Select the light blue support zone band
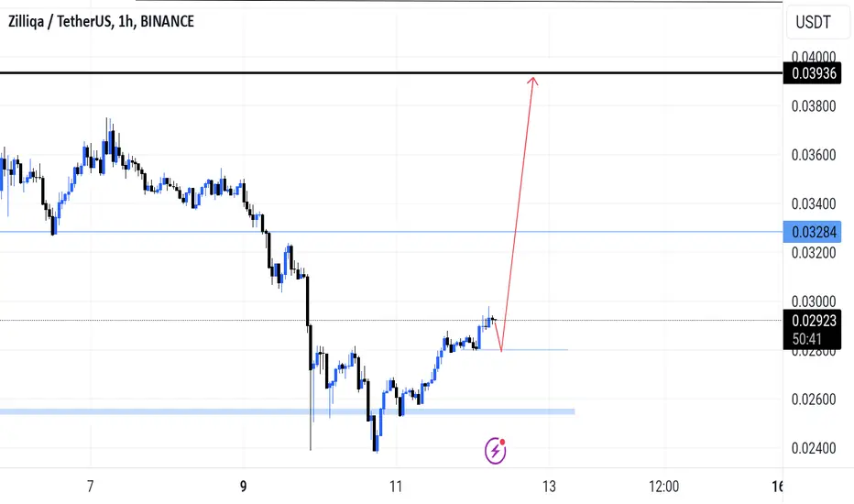The height and width of the screenshot is (504, 854). tap(287, 411)
